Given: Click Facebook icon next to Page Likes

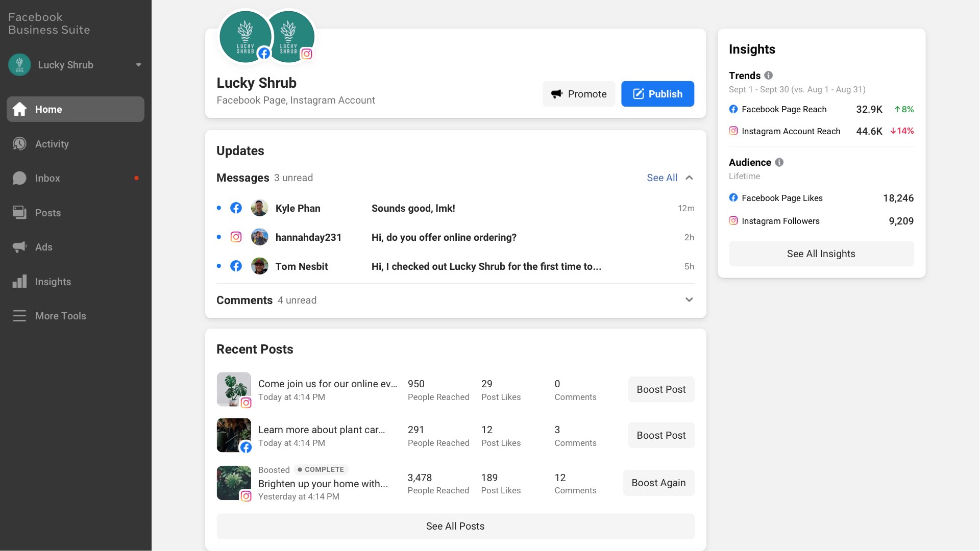Looking at the screenshot, I should 733,197.
